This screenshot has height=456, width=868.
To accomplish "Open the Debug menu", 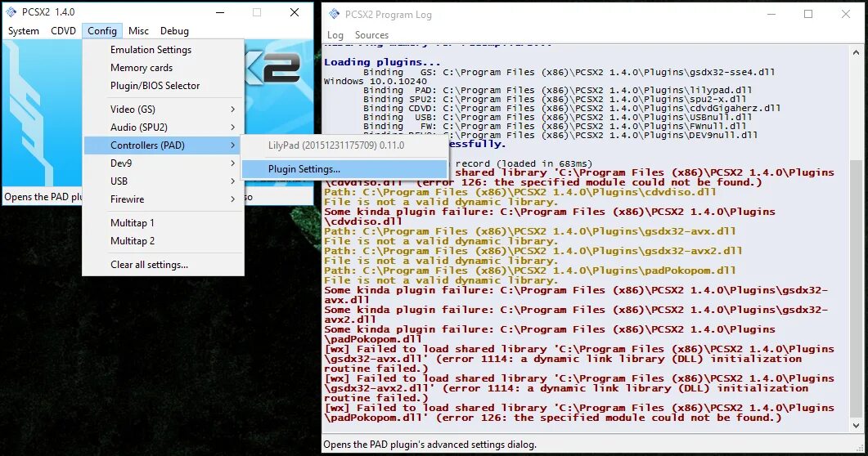I will click(x=174, y=31).
